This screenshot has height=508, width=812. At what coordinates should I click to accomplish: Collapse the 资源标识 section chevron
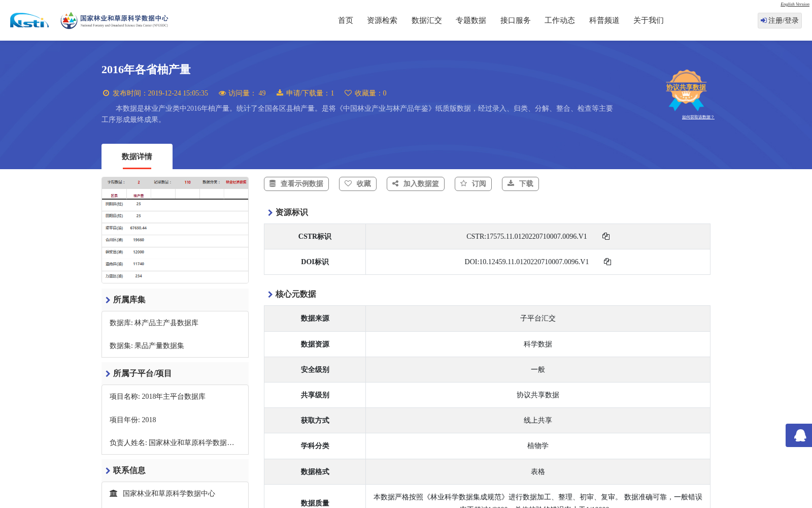(x=270, y=213)
